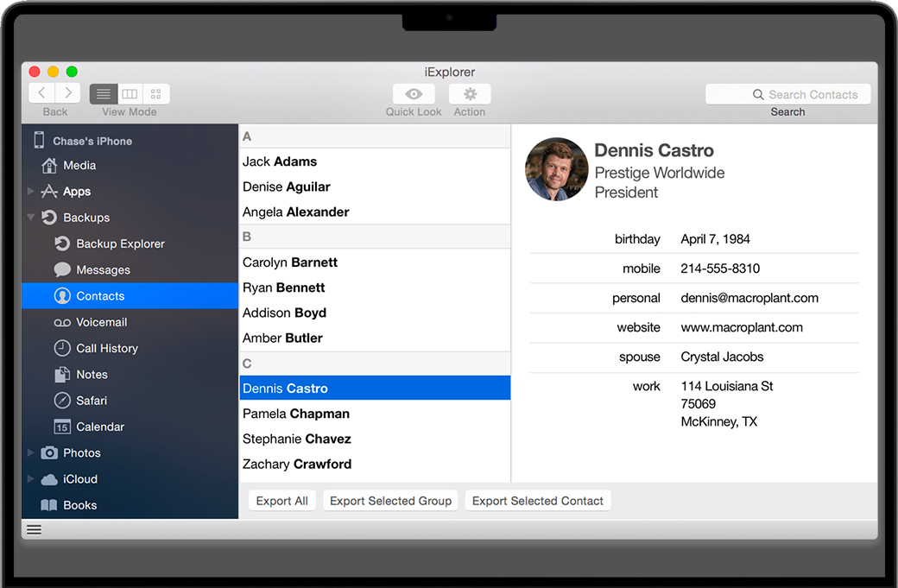Select contact Amber Butler
This screenshot has height=588, width=898.
click(x=375, y=338)
